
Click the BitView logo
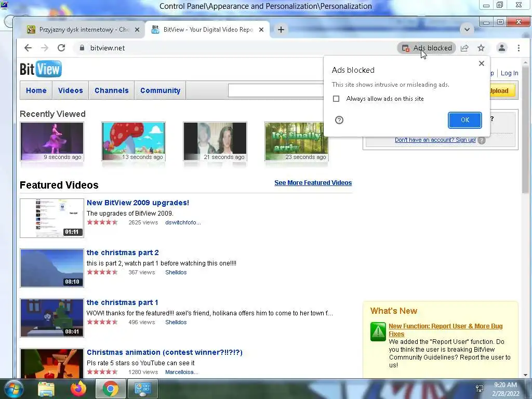[x=41, y=69]
